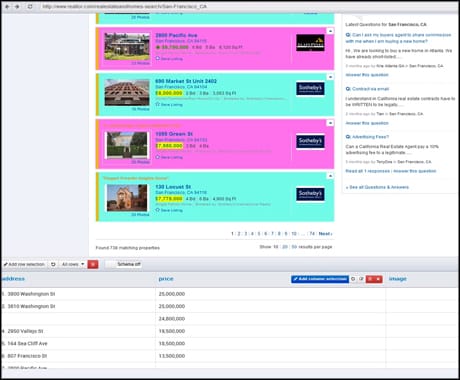This screenshot has height=380, width=460.
Task: Save the 130 Locust St listing
Action: (169, 210)
